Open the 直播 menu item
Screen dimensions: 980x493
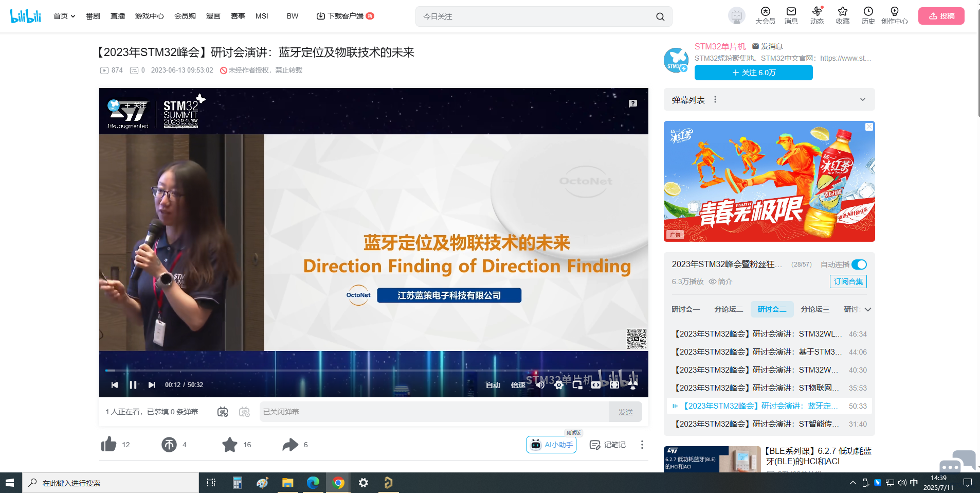tap(118, 16)
